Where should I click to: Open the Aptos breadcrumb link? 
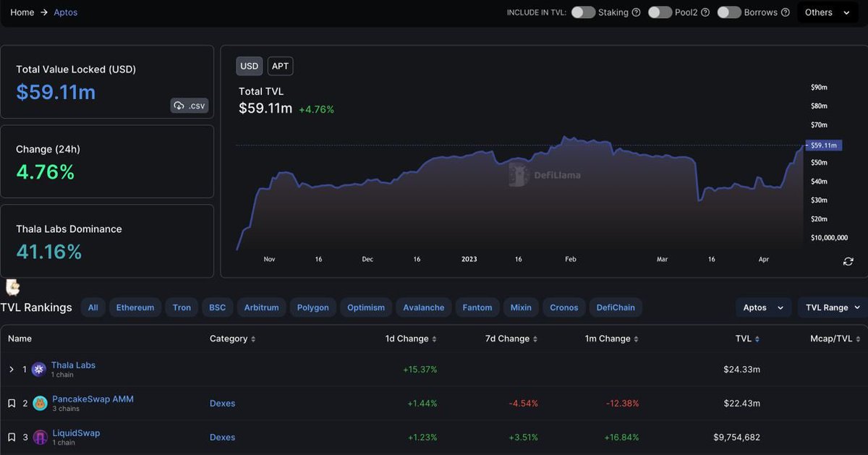(66, 12)
